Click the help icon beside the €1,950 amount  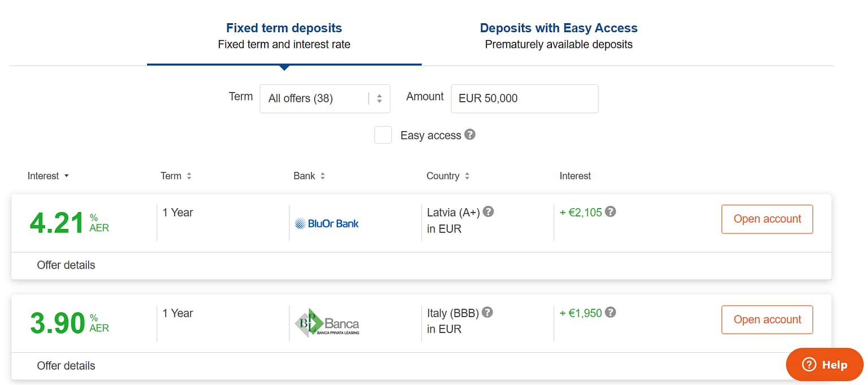(x=610, y=312)
